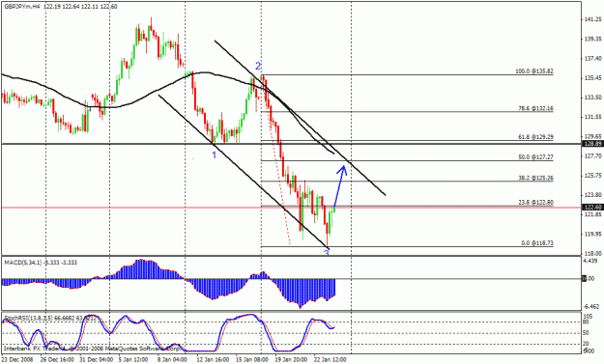
Task: Click the 19 Jan 20:00 date label
Action: click(x=291, y=360)
